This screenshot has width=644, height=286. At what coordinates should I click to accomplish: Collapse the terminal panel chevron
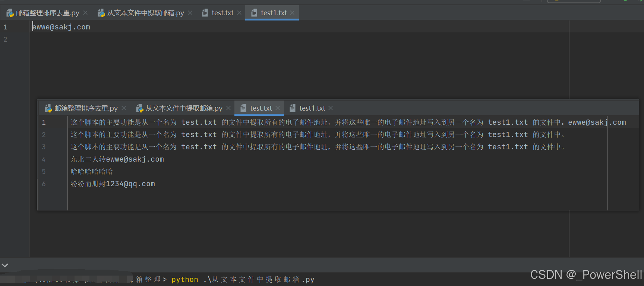(x=5, y=266)
